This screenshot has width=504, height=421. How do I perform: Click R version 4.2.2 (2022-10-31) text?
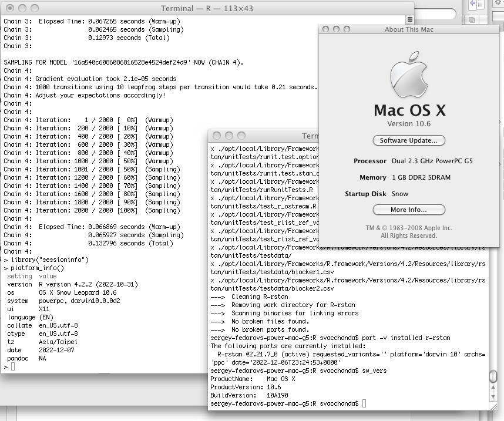(x=88, y=284)
